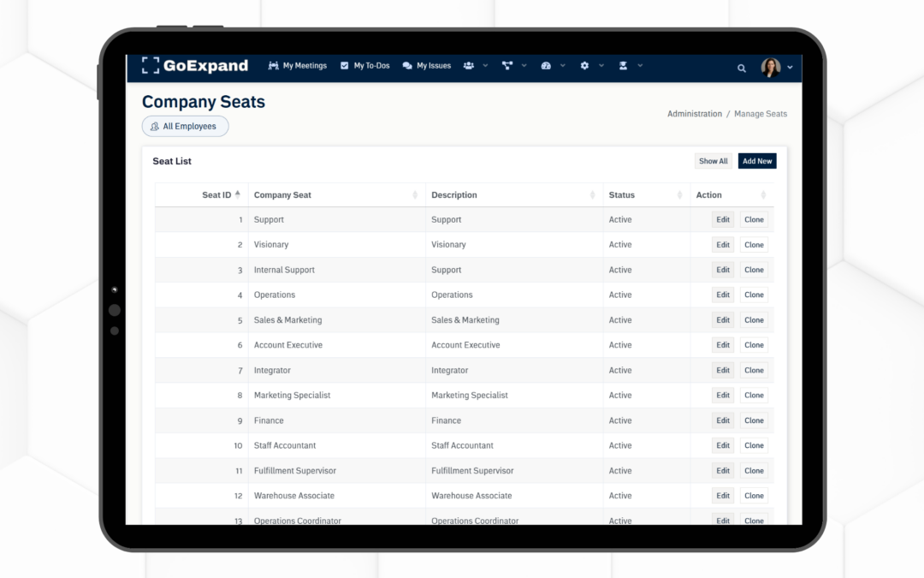Image resolution: width=924 pixels, height=578 pixels.
Task: Click the Add New button
Action: click(756, 160)
